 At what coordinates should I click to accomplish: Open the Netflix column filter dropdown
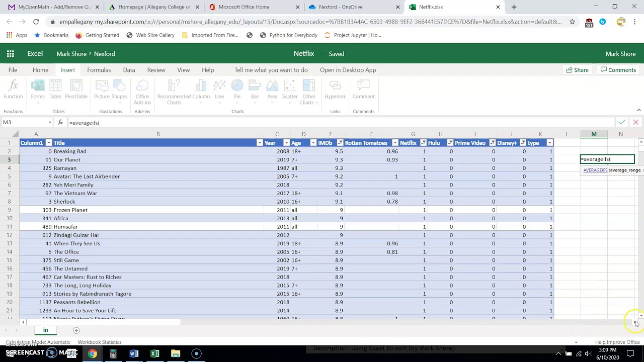(x=423, y=143)
